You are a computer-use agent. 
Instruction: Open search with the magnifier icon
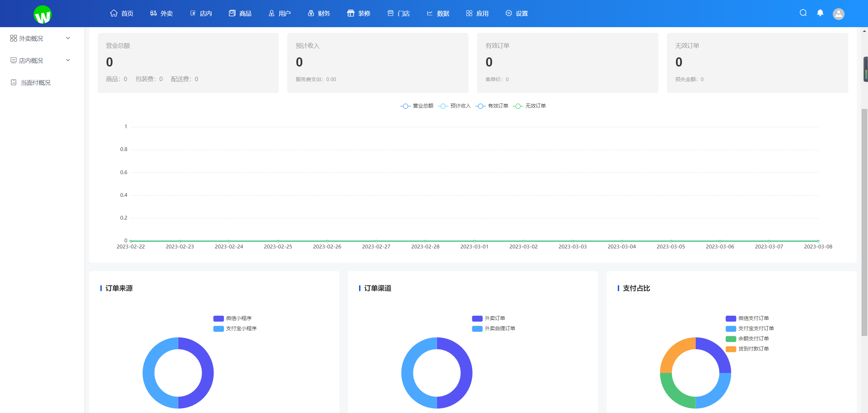[x=803, y=13]
